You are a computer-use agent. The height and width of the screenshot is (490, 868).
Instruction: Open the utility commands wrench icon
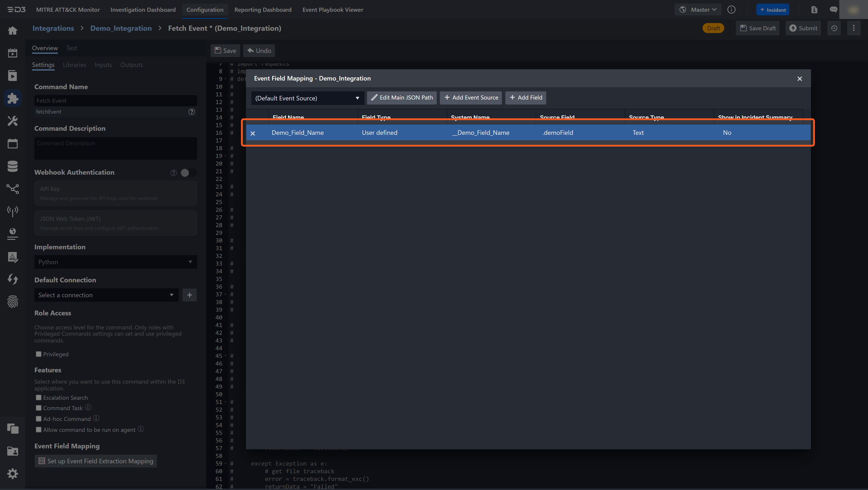[x=12, y=121]
